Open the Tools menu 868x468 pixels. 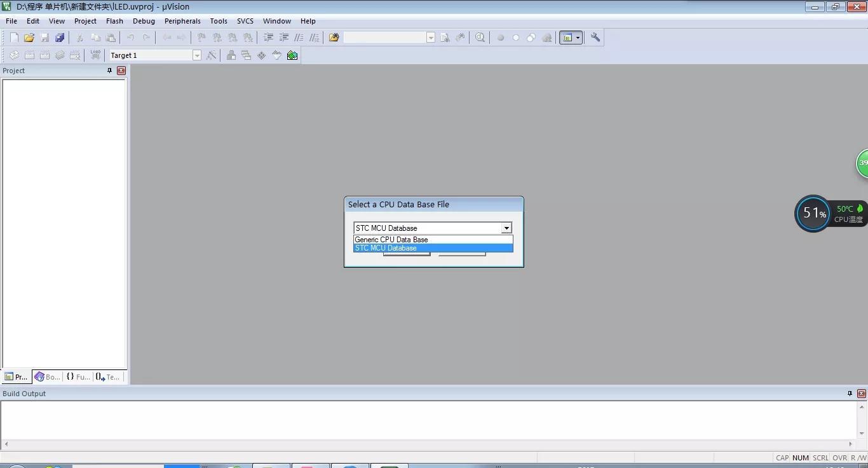pos(219,21)
